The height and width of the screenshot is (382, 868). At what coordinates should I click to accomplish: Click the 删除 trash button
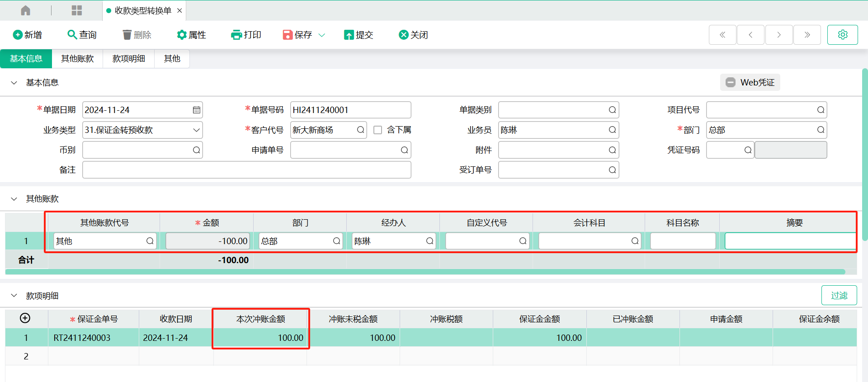pyautogui.click(x=137, y=35)
